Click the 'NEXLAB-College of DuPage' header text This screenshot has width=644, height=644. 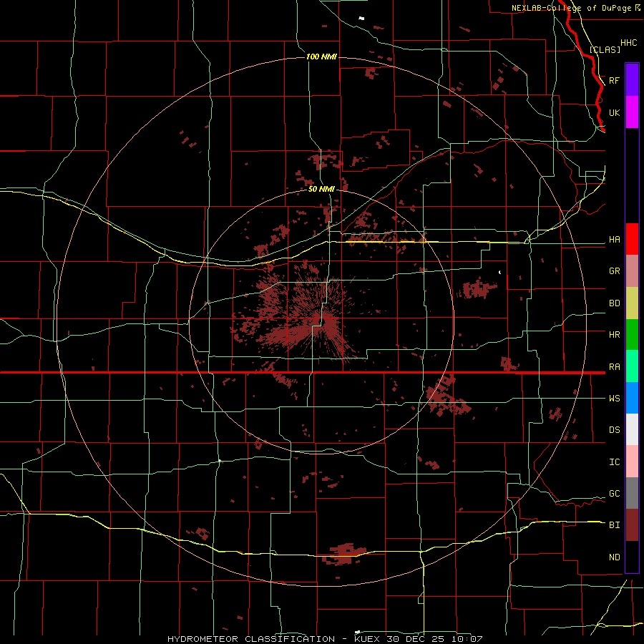tap(571, 8)
